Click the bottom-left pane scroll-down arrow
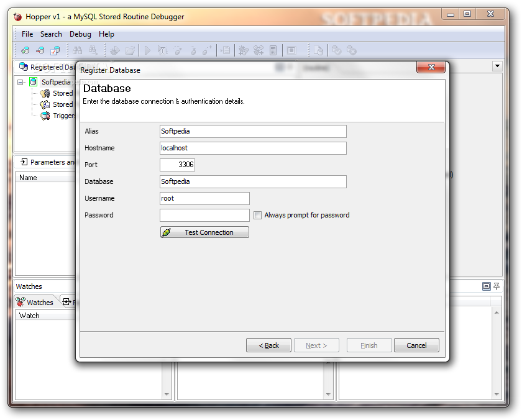 point(167,395)
